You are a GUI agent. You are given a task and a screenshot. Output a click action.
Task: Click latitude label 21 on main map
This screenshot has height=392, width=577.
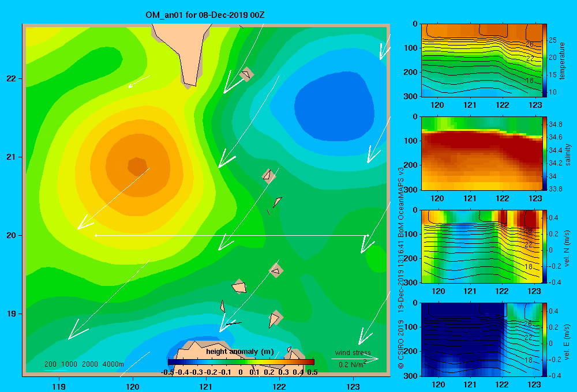tap(12, 157)
